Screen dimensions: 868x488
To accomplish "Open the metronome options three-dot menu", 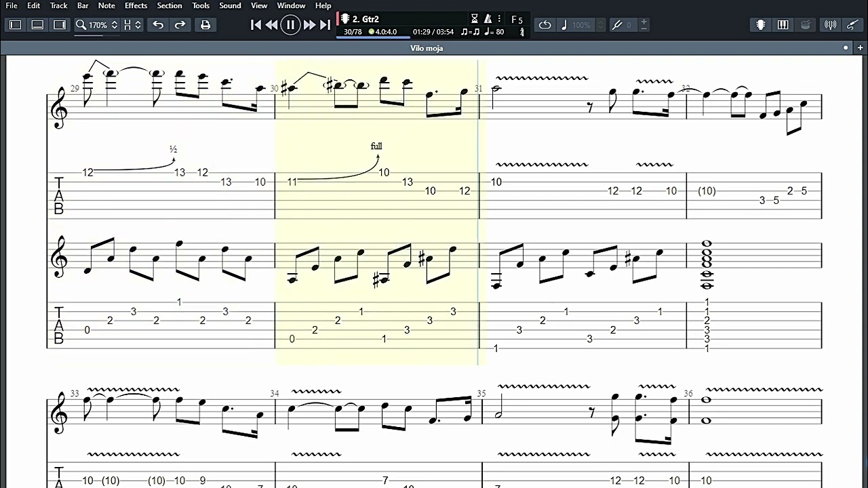I will click(500, 19).
